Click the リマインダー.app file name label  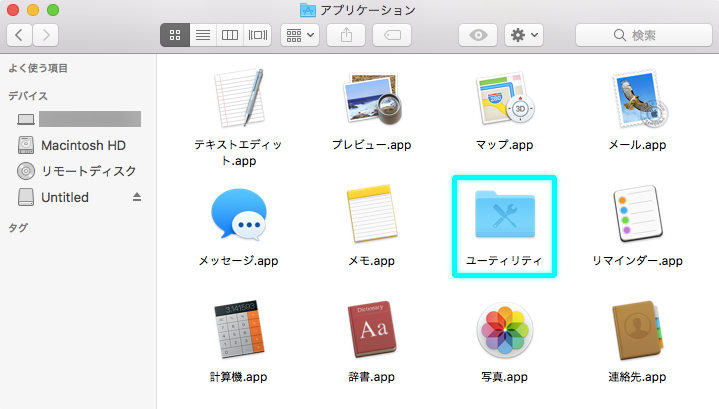[x=637, y=261]
